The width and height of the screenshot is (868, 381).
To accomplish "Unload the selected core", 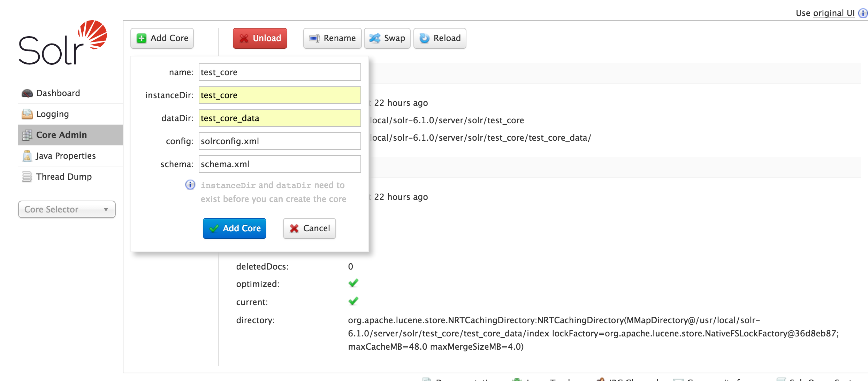I will [x=260, y=38].
